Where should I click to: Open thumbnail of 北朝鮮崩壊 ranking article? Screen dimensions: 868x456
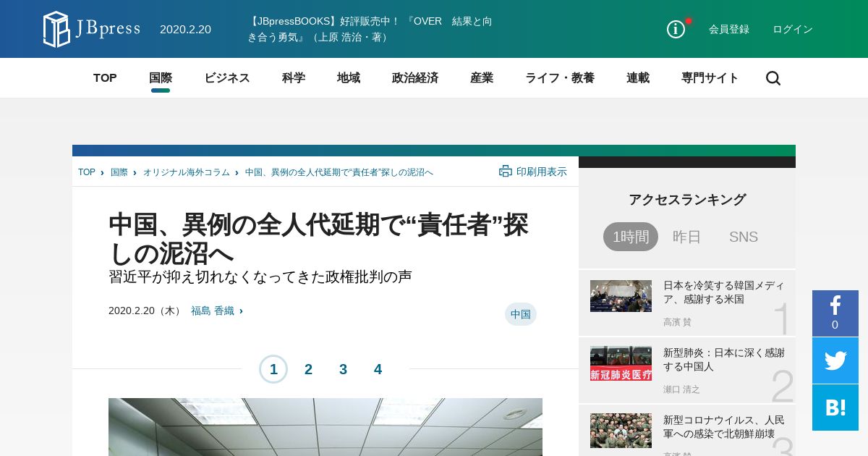(621, 431)
